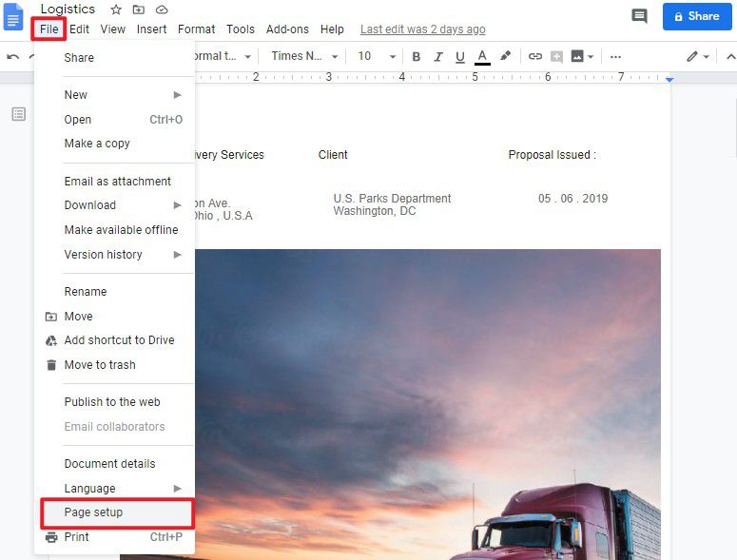Click the '05 . 06 . 2019' date text
737x560 pixels.
point(573,199)
